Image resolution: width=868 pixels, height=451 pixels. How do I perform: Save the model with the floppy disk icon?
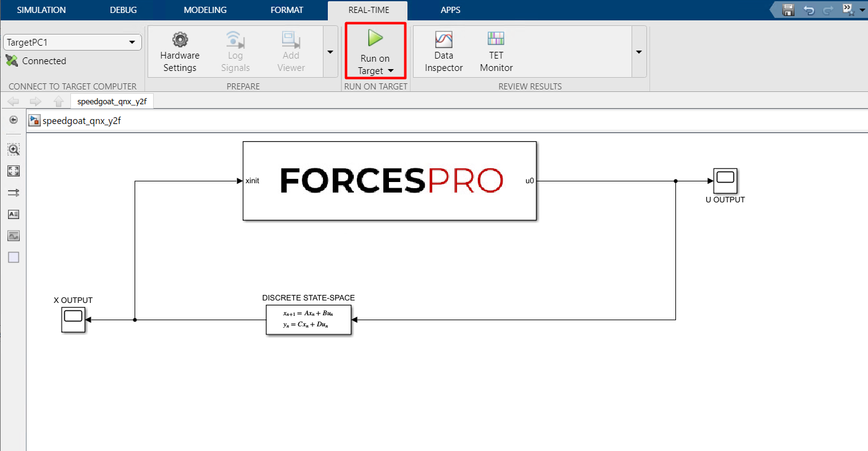788,10
